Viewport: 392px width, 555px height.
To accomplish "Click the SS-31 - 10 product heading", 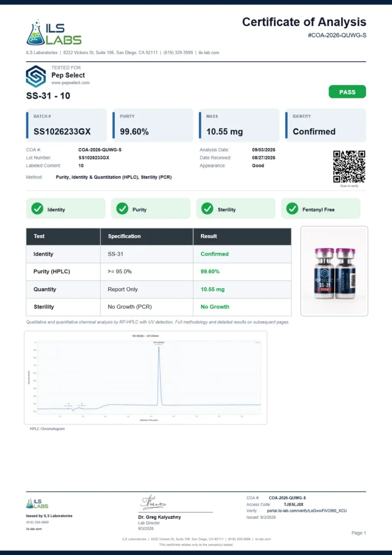I will click(48, 96).
